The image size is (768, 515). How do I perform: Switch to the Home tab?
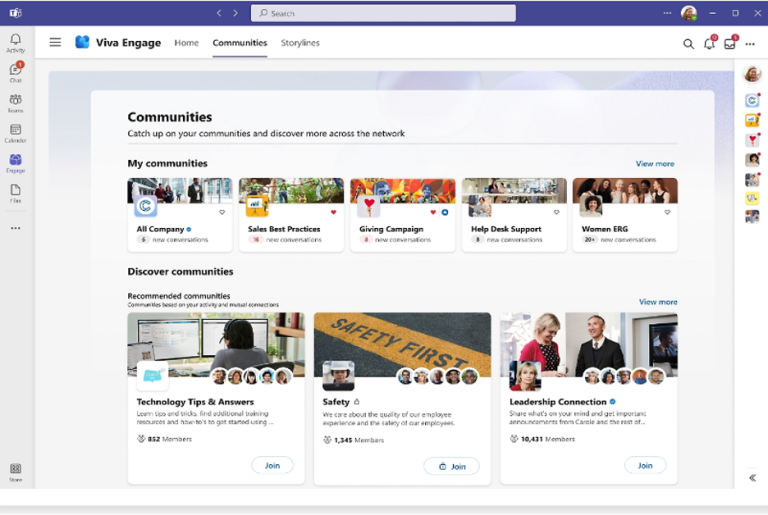187,43
